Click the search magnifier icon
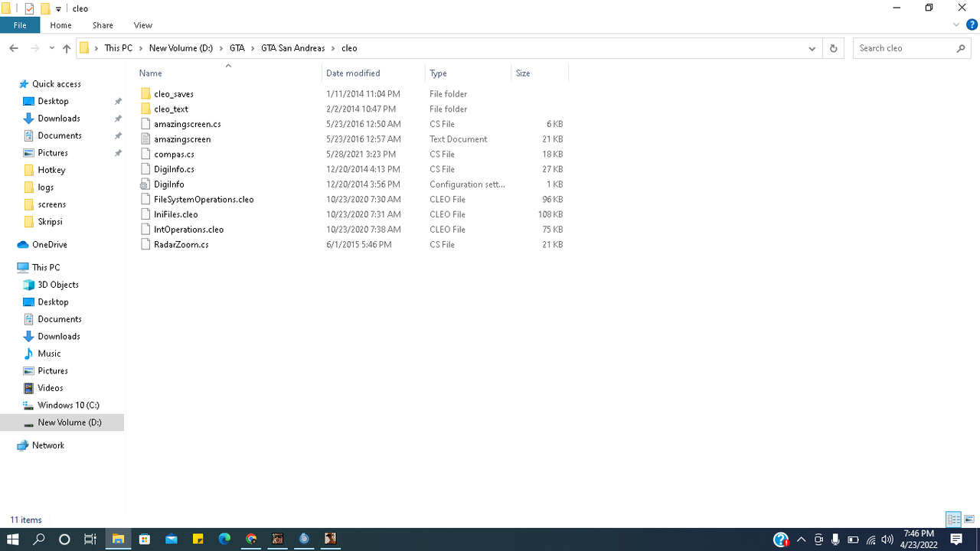 coord(961,48)
